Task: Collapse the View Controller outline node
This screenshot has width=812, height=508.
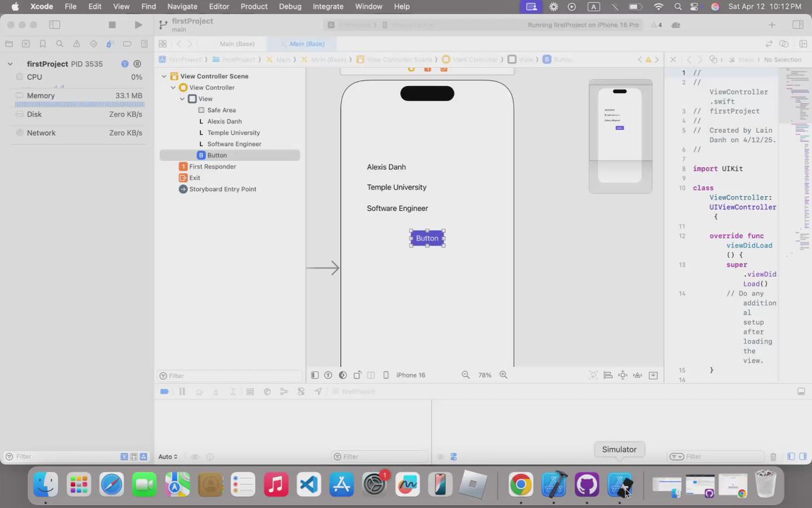Action: (x=173, y=87)
